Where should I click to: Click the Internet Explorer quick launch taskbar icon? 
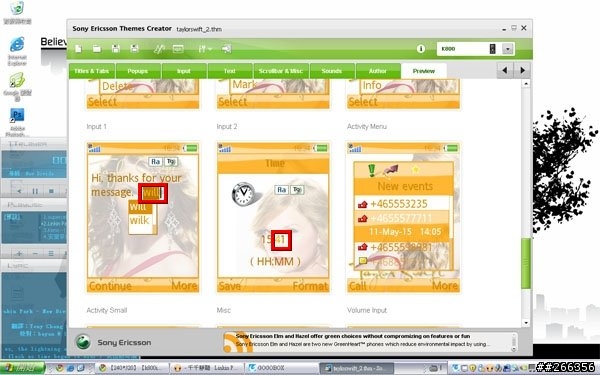tap(71, 368)
